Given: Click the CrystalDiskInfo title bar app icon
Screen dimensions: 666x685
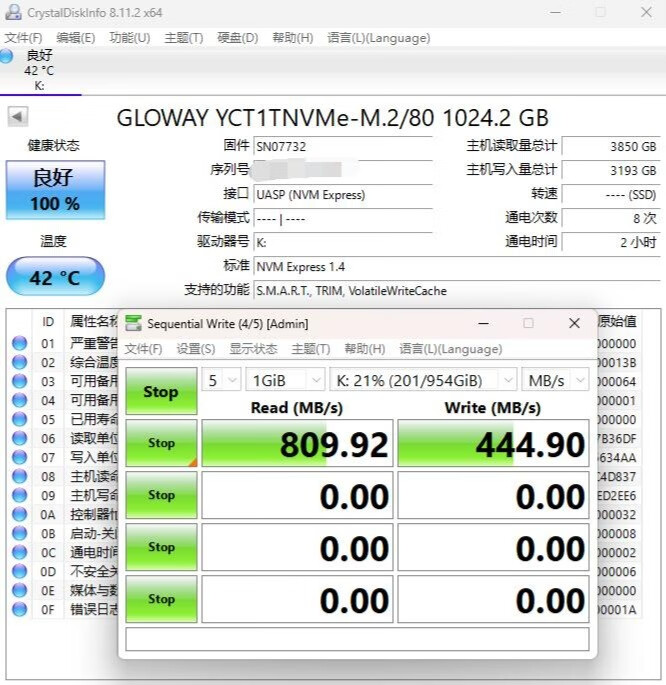Looking at the screenshot, I should 13,12.
